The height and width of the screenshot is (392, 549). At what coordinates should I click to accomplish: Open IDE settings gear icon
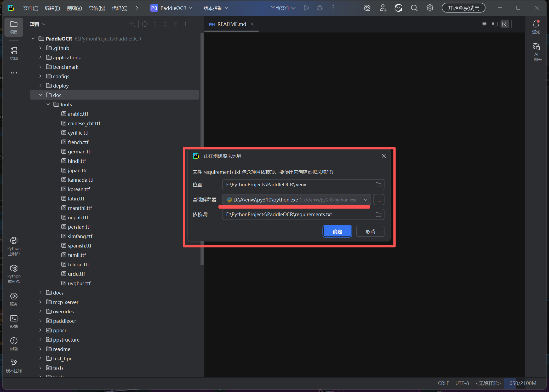(430, 8)
